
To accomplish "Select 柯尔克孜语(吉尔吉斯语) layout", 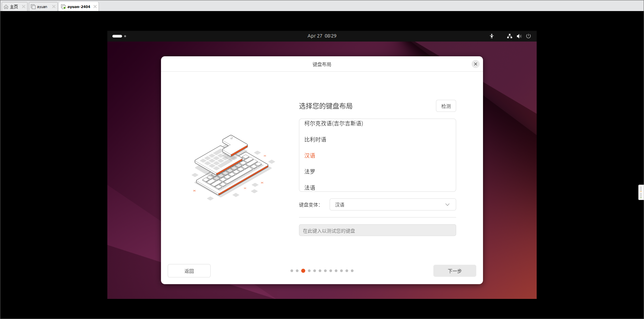I will pos(377,123).
